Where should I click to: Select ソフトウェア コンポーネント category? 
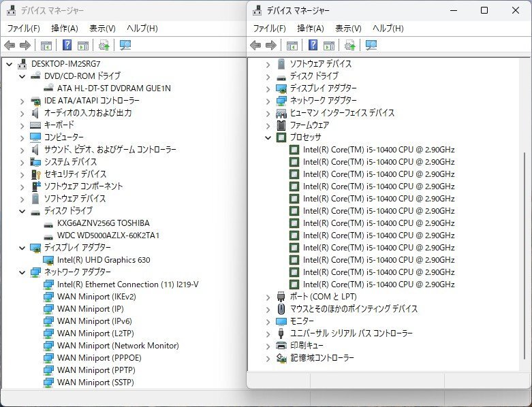coord(84,186)
